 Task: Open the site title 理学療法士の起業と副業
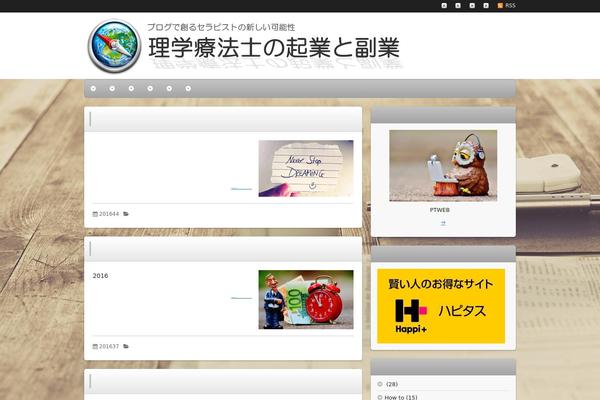[274, 48]
